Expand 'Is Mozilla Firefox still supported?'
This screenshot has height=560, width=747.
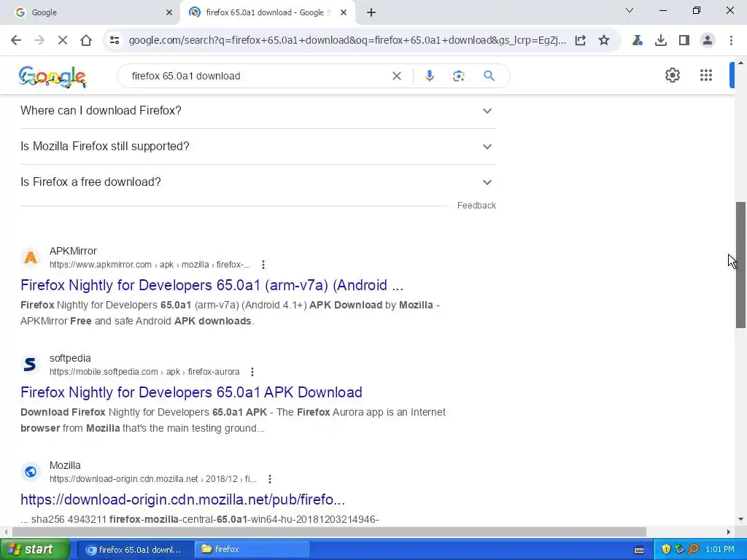(258, 146)
